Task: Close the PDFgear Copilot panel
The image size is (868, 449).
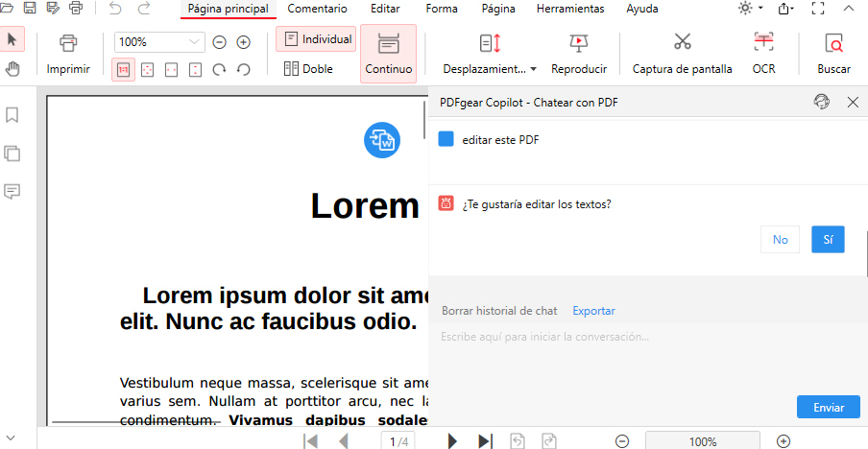Action: pos(853,102)
